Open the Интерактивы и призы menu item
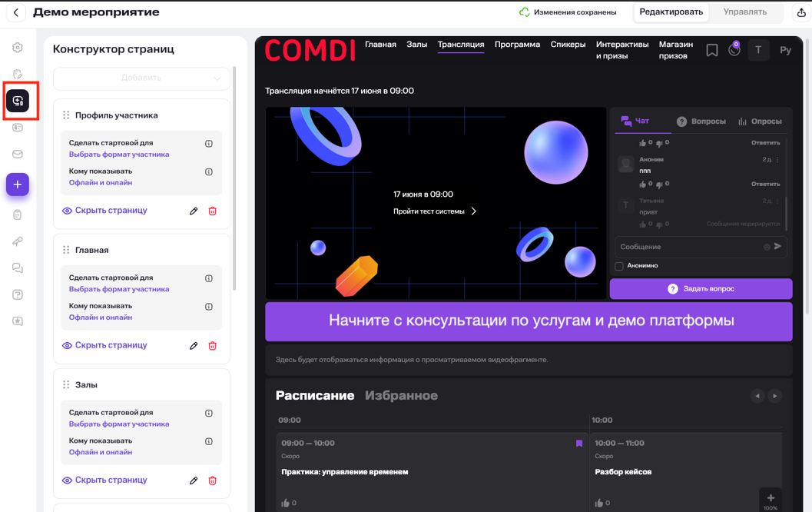Image resolution: width=812 pixels, height=512 pixels. point(622,50)
